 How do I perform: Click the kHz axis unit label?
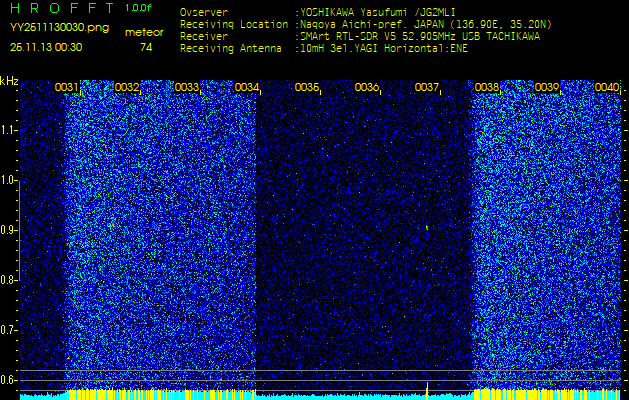point(9,81)
